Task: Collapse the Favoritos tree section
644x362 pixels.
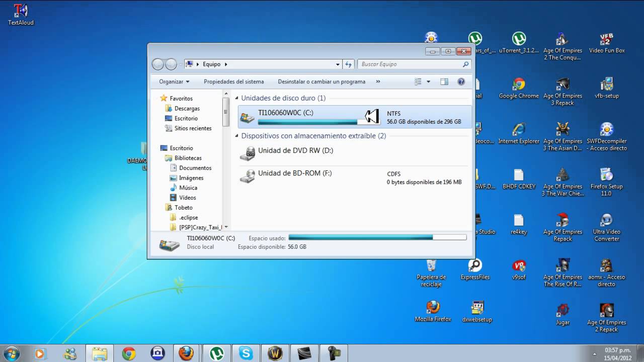Action: click(156, 99)
